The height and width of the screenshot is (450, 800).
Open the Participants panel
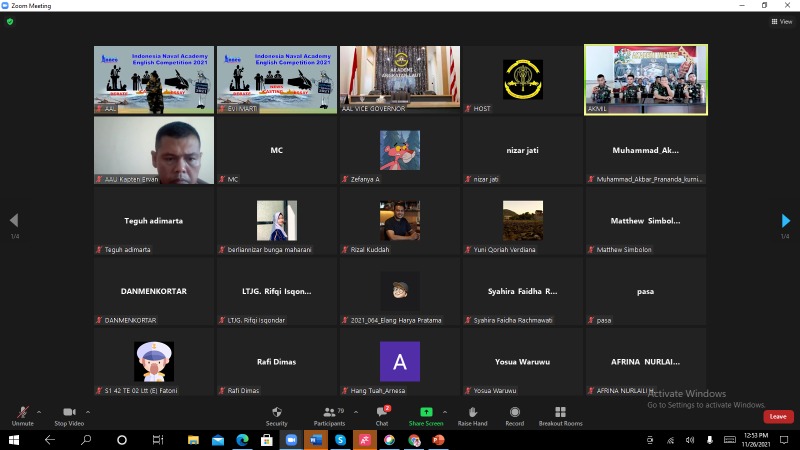click(328, 413)
